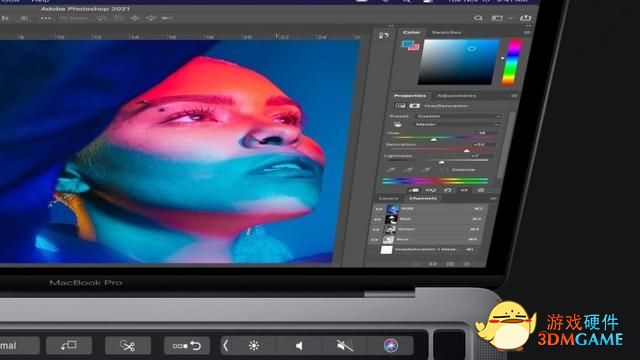Select the Channels tab
This screenshot has height=360, width=640.
pos(423,198)
